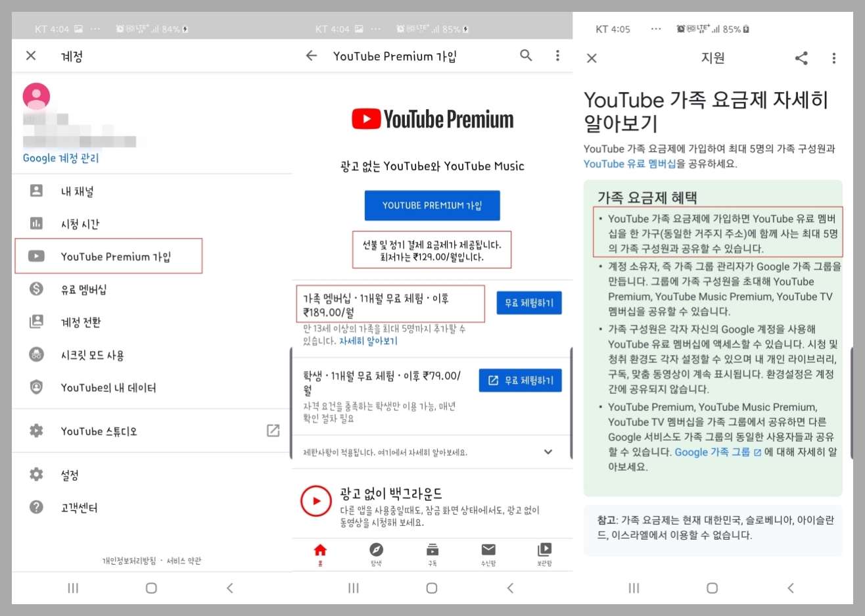Tap 자세히 알아보기 under the family membership
The width and height of the screenshot is (865, 616).
pos(368,341)
